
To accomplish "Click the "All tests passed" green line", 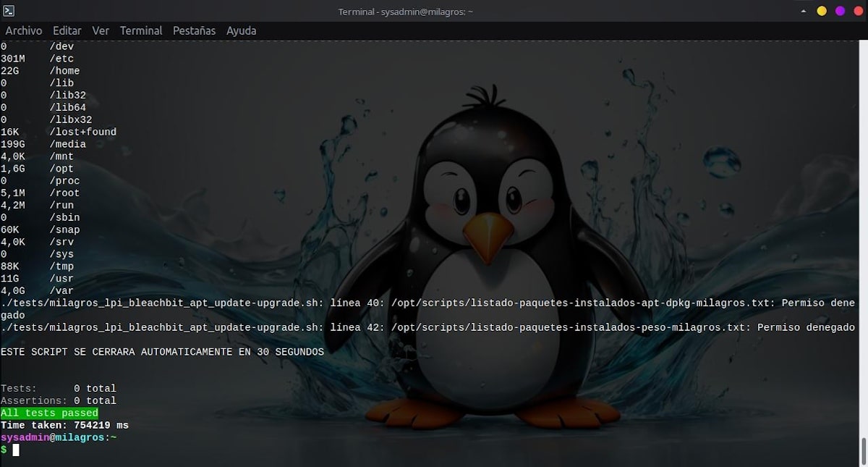I will point(49,413).
